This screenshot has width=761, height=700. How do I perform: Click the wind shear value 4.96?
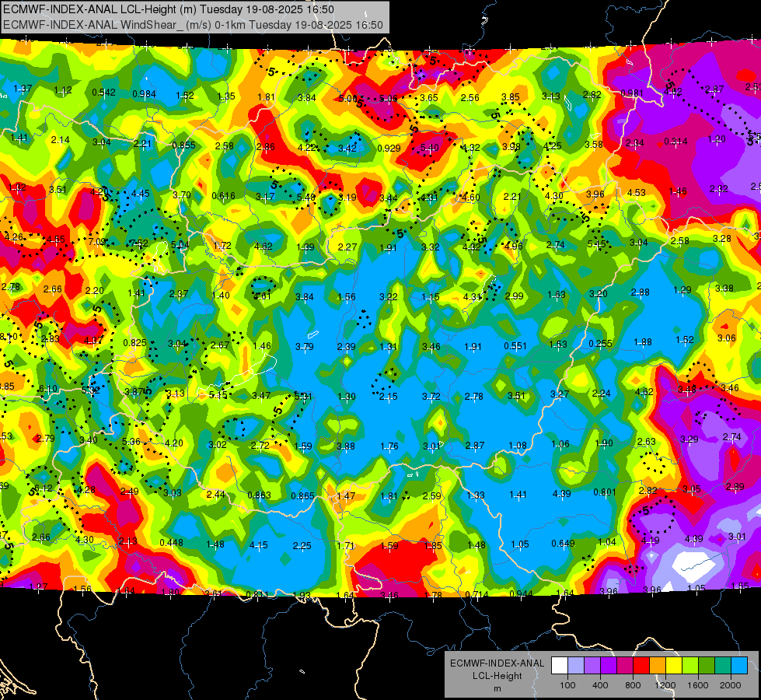coord(514,245)
